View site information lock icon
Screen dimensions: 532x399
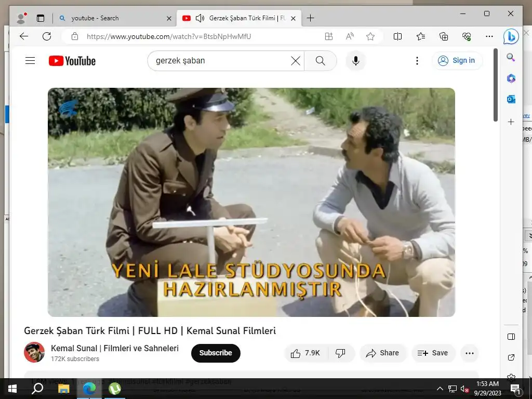click(x=75, y=36)
